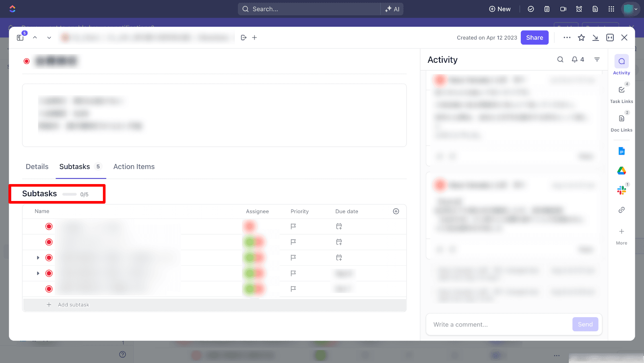
Task: Open Slack integration icon
Action: 621,190
